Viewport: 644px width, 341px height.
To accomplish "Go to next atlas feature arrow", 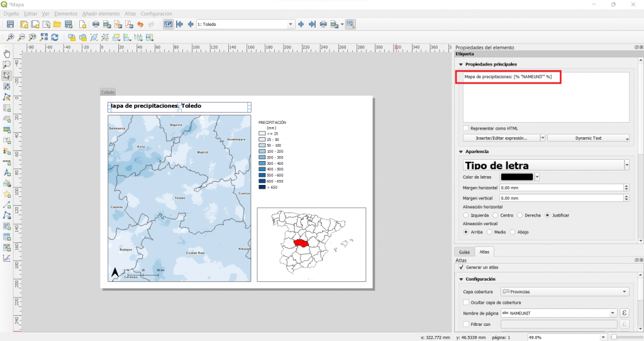I will click(x=301, y=25).
